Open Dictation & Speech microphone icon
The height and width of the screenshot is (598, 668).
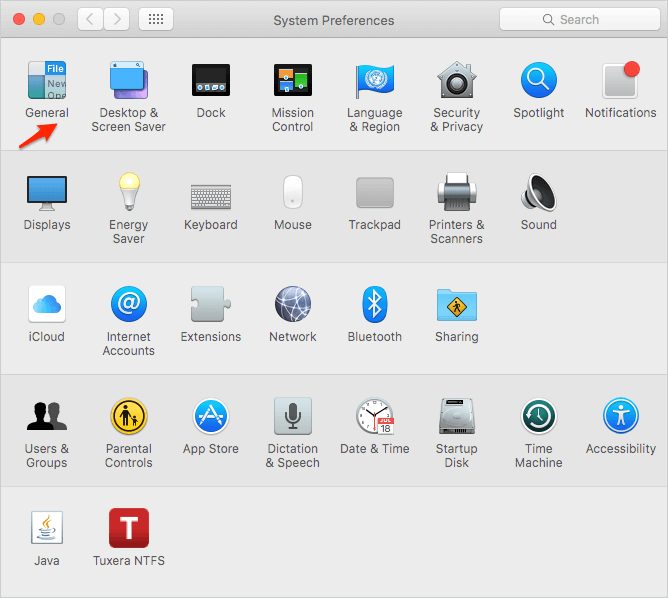click(293, 416)
